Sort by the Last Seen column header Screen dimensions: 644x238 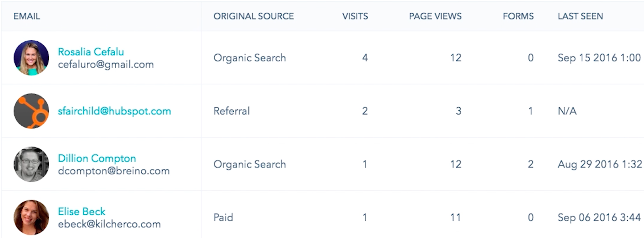coord(580,16)
